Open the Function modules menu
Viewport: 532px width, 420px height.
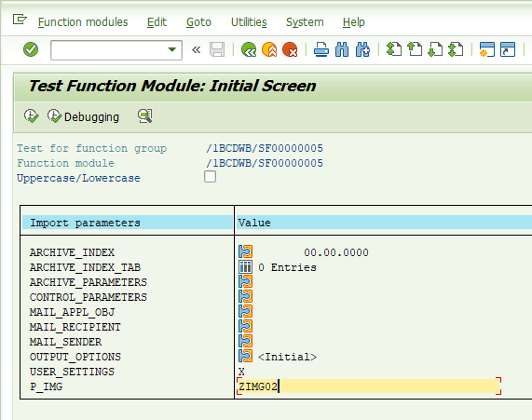click(83, 22)
